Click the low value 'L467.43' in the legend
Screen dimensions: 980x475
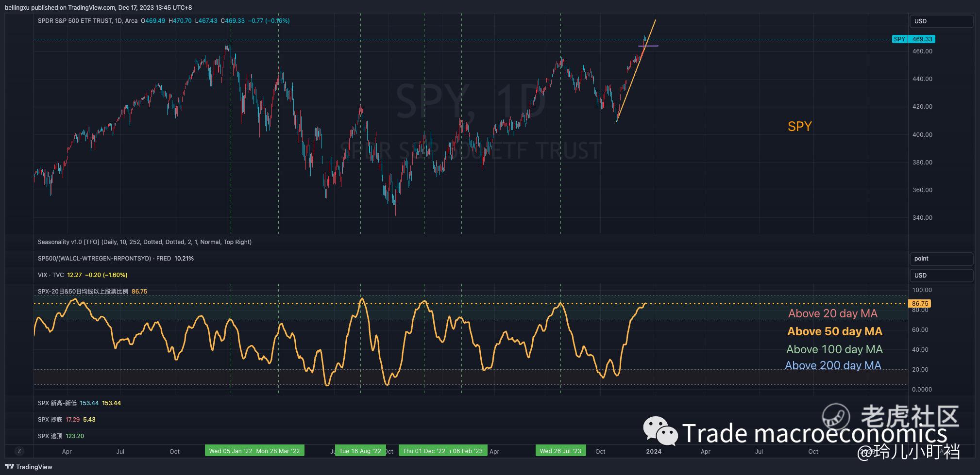tap(206, 21)
